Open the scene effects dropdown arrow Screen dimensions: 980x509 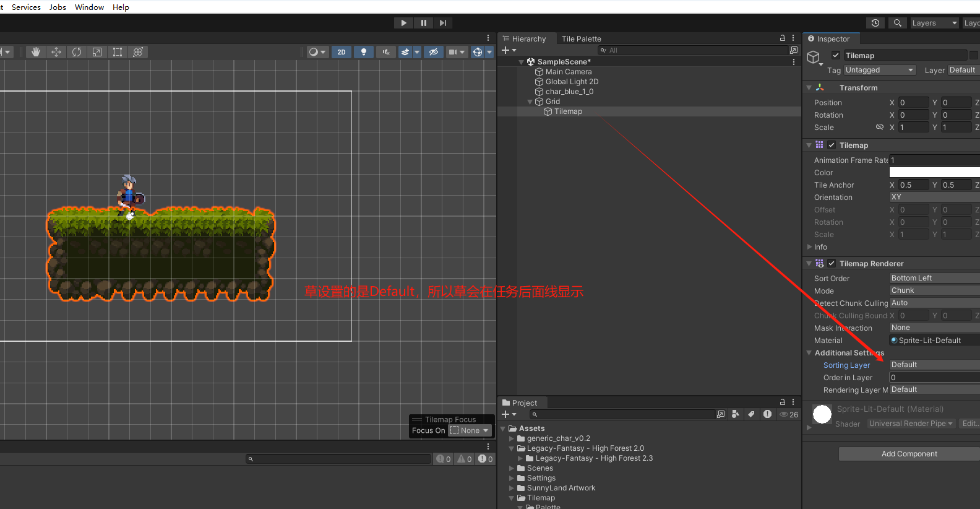tap(417, 52)
